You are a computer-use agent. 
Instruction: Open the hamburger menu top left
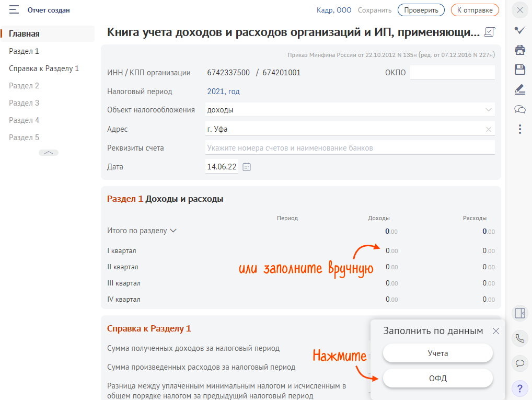(x=14, y=9)
